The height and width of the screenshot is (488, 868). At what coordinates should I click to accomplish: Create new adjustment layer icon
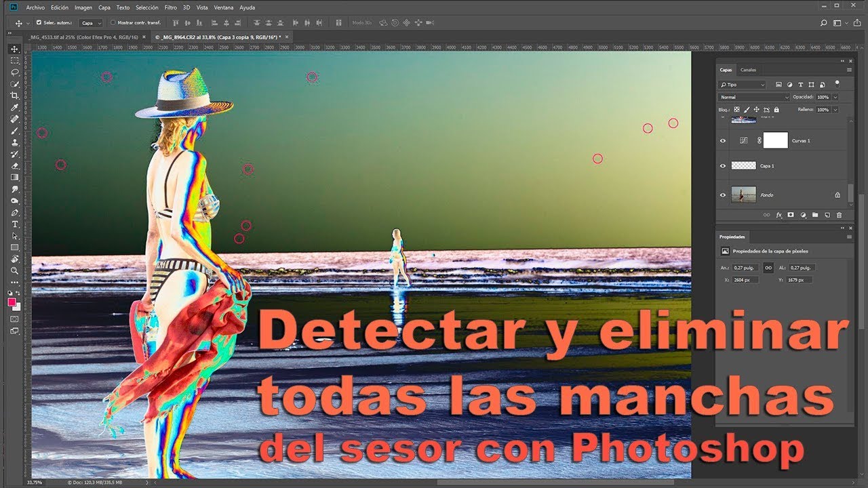803,215
